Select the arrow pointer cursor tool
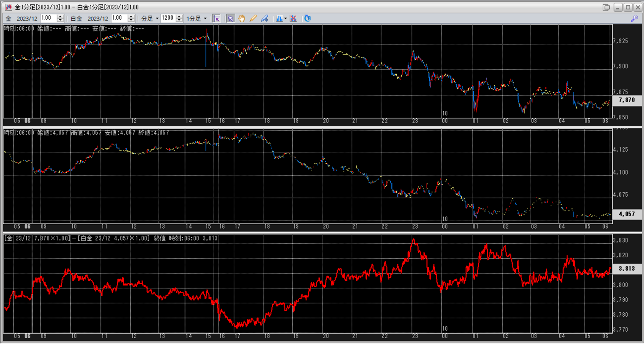This screenshot has height=344, width=644. [230, 18]
